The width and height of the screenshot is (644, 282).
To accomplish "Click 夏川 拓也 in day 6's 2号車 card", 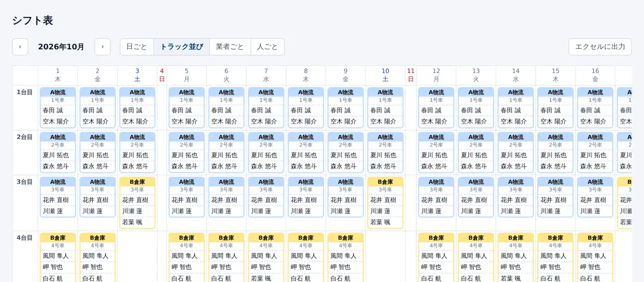I will (x=224, y=155).
